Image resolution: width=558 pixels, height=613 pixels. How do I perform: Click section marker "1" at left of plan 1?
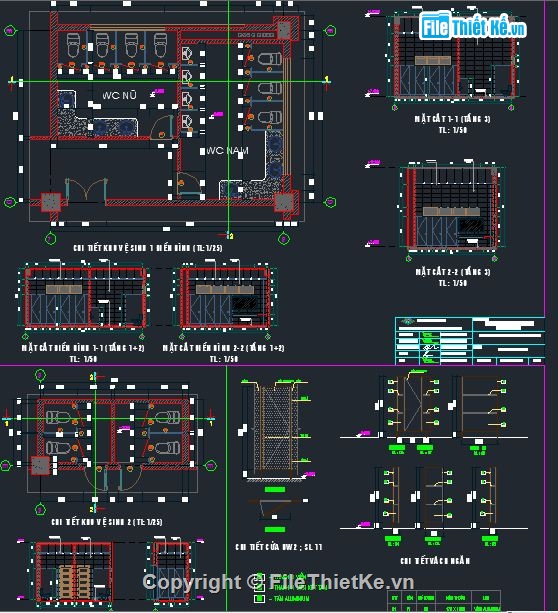click(x=11, y=79)
